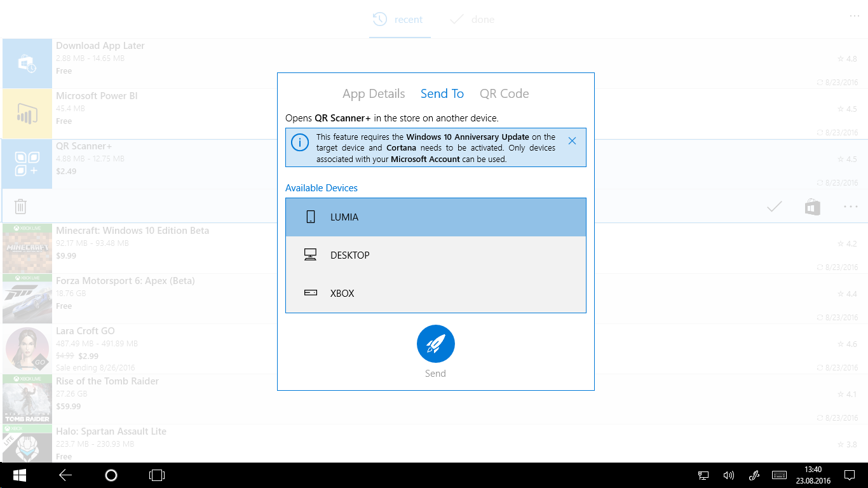Image resolution: width=868 pixels, height=488 pixels.
Task: Click the Halo Spartan Assault Lite thumbnail
Action: point(27,444)
